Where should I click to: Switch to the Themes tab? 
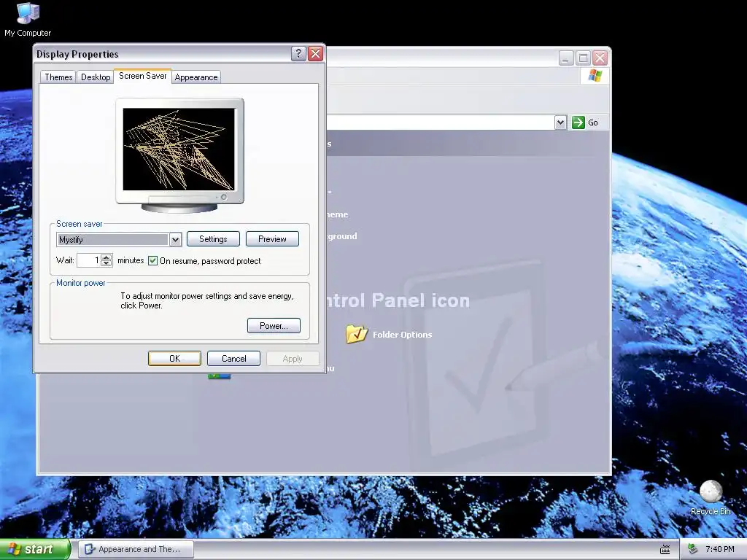click(x=58, y=77)
